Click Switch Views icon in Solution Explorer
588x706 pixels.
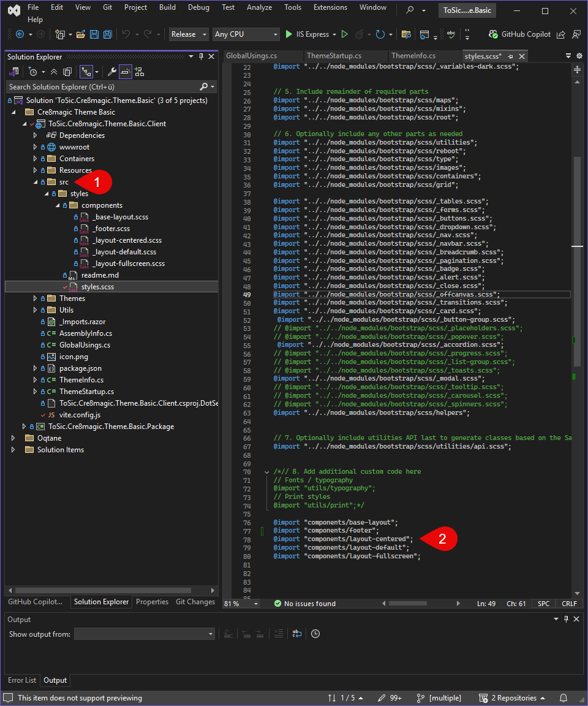(x=14, y=72)
